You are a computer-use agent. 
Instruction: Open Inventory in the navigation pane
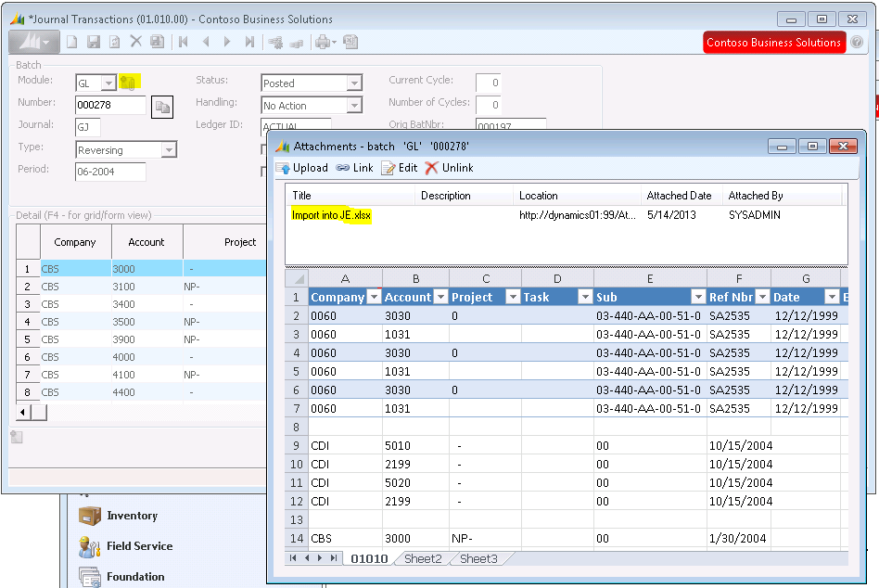[x=119, y=516]
